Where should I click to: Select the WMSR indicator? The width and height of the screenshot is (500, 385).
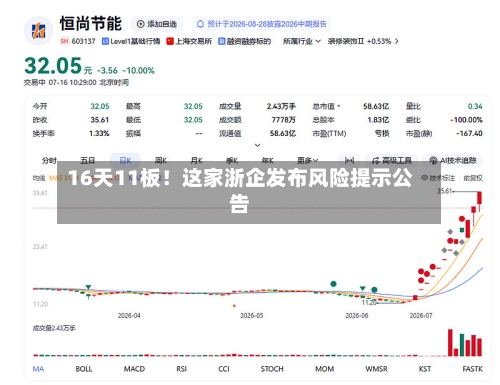[376, 369]
